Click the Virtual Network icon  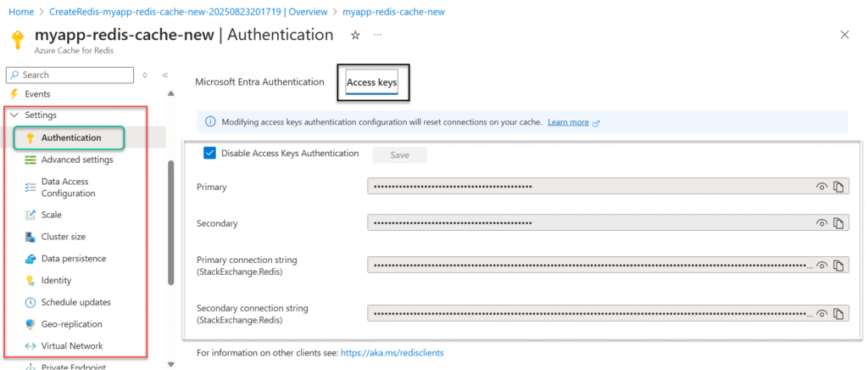(x=31, y=346)
